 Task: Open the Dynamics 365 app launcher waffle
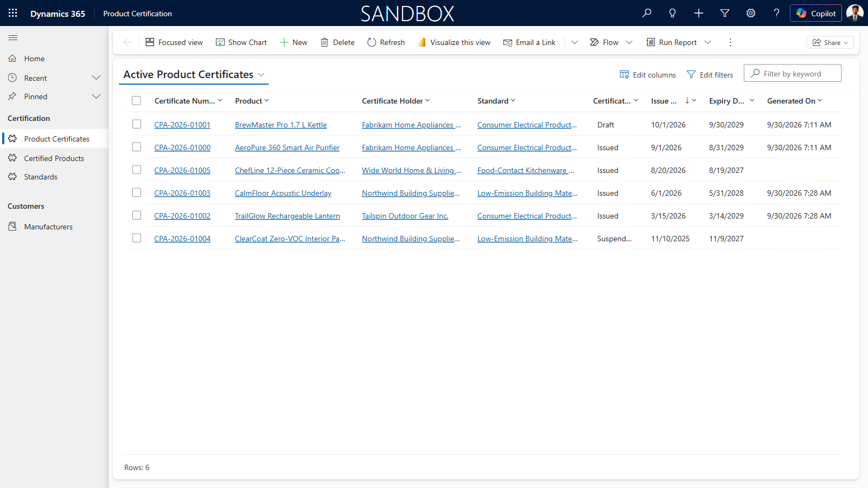pos(13,13)
